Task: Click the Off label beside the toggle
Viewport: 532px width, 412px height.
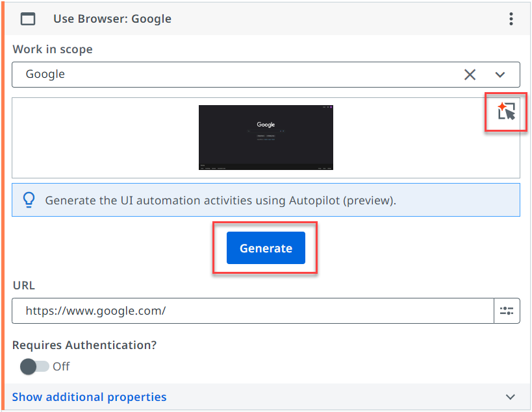Action: 60,367
